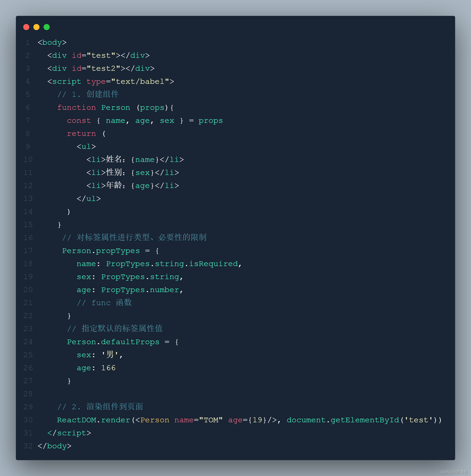
Task: Click the type="text/babel" attribute
Action: tap(128, 82)
